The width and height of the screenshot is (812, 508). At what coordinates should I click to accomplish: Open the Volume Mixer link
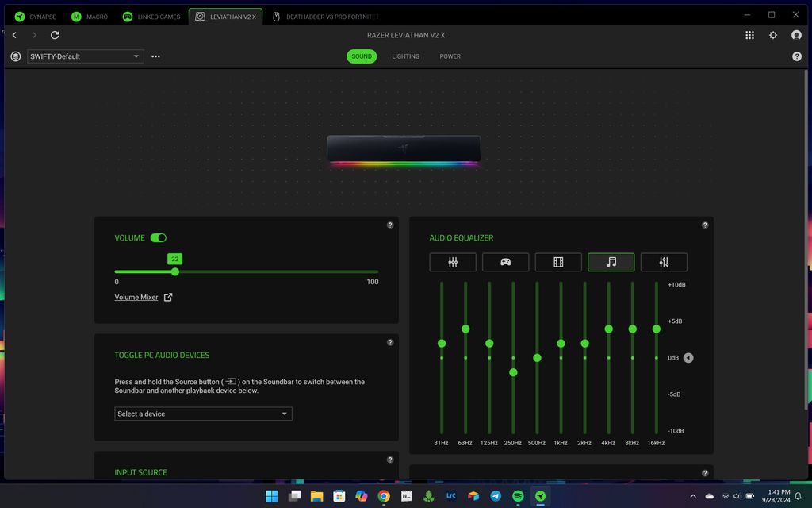(136, 298)
